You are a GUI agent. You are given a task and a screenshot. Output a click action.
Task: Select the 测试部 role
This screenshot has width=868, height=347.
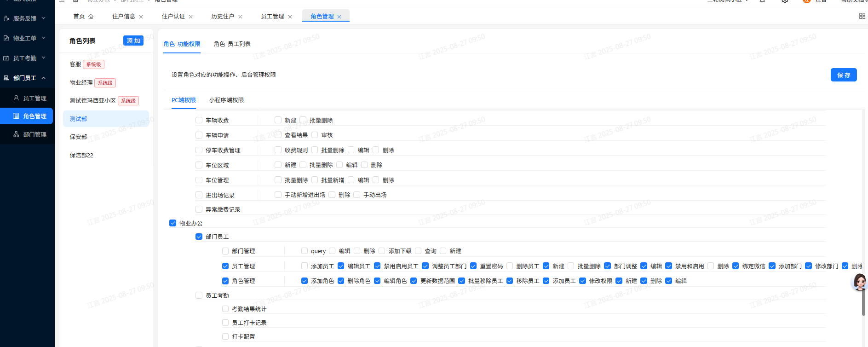[106, 119]
